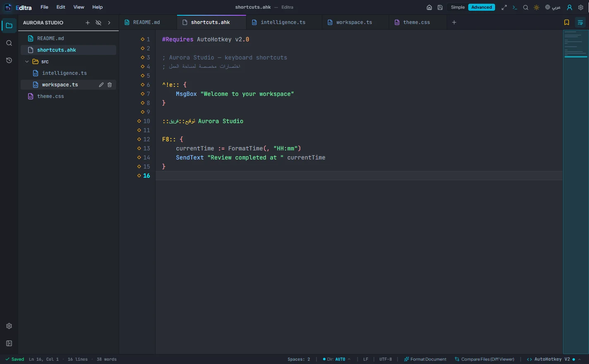Switch to Advanced mode

[481, 7]
